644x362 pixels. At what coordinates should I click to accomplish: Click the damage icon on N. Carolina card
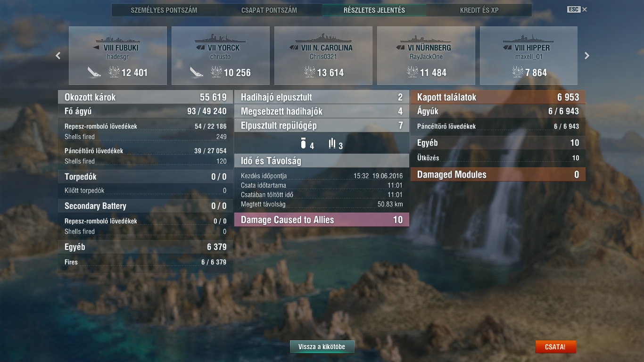tap(310, 72)
